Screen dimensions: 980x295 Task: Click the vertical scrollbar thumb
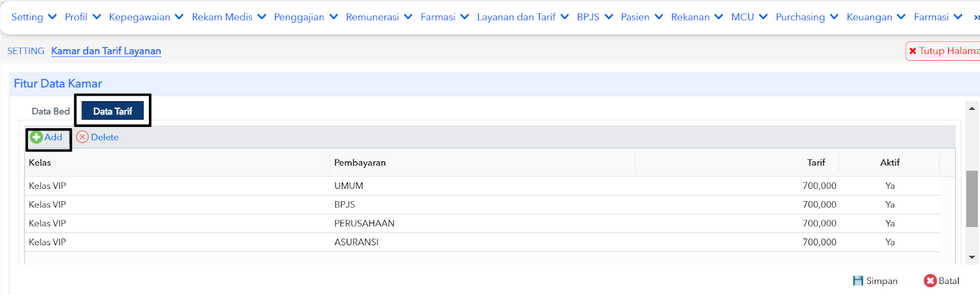[x=972, y=199]
